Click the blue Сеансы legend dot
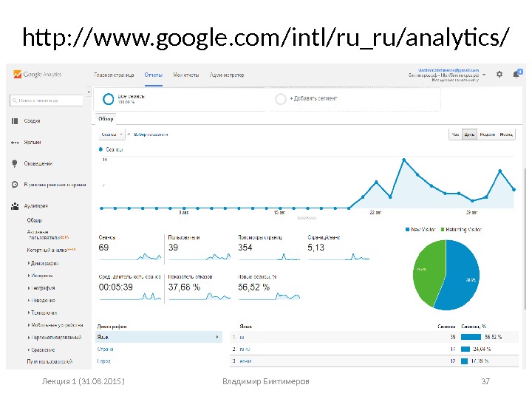Image resolution: width=532 pixels, height=399 pixels. (100, 149)
